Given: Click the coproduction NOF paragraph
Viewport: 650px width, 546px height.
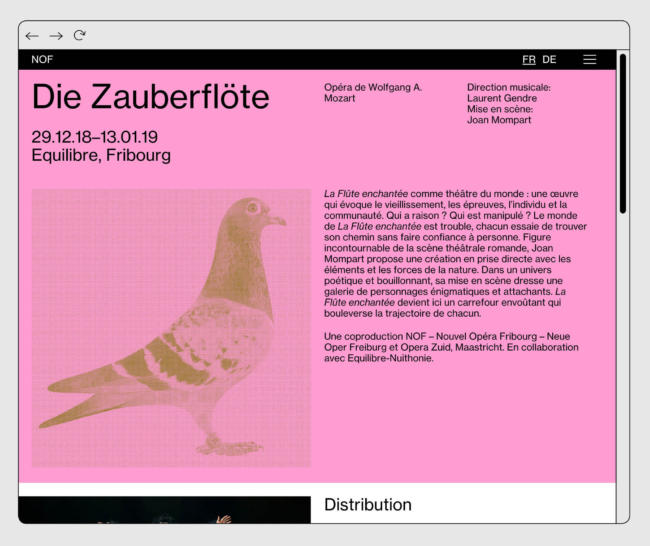Looking at the screenshot, I should [x=451, y=347].
